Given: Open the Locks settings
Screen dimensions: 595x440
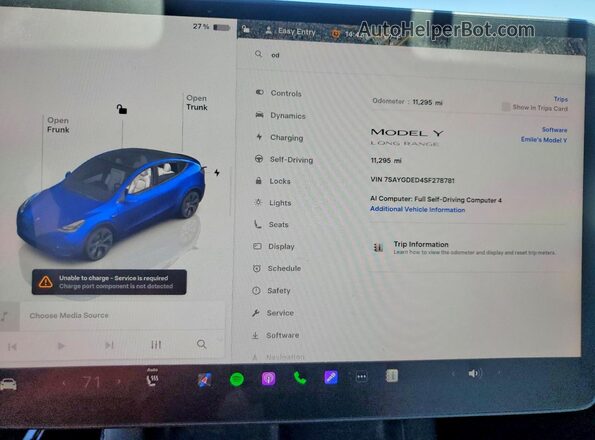Looking at the screenshot, I should click(x=273, y=181).
